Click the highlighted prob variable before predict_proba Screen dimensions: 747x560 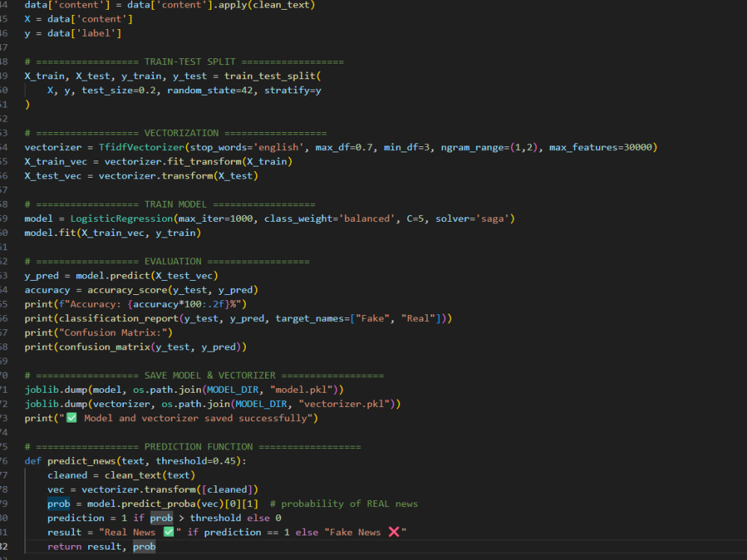click(x=58, y=504)
